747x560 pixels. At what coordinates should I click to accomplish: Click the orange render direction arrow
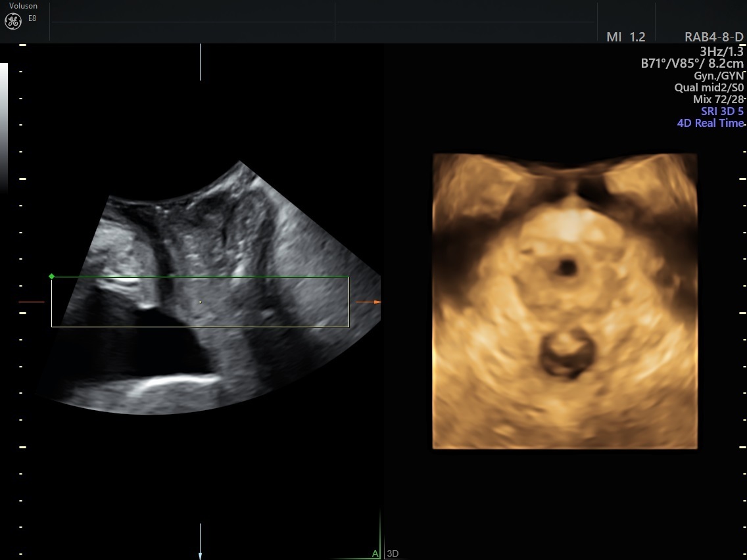(x=369, y=302)
